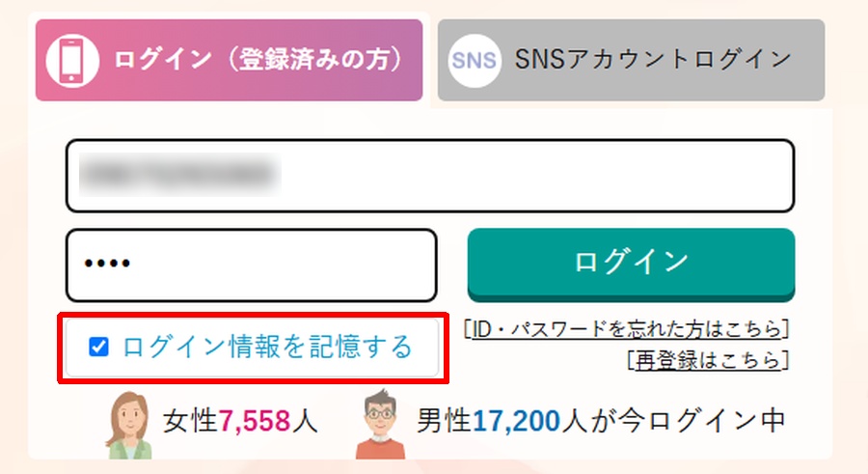Click the ログイン情報を記憶する label text
The height and width of the screenshot is (474, 868).
tap(267, 347)
